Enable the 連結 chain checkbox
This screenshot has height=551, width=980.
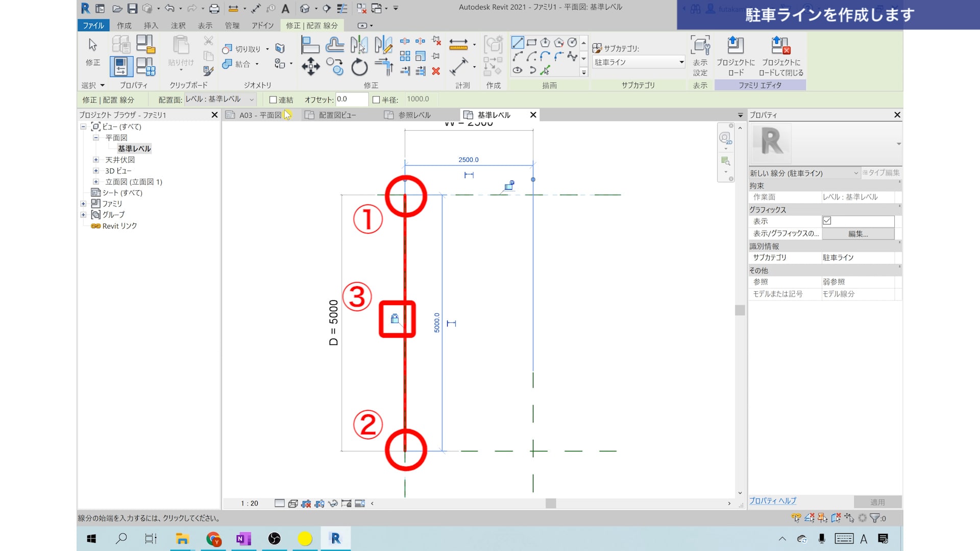(x=273, y=100)
